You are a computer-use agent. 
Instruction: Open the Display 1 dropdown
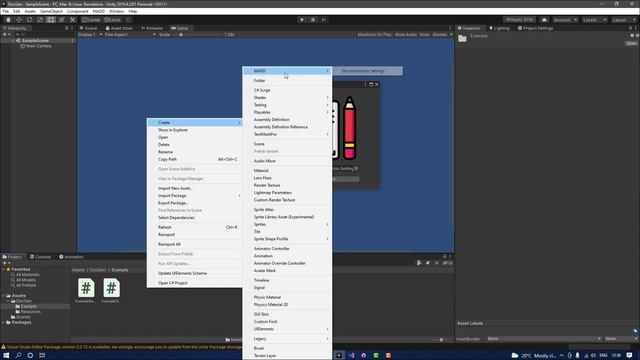[90, 35]
